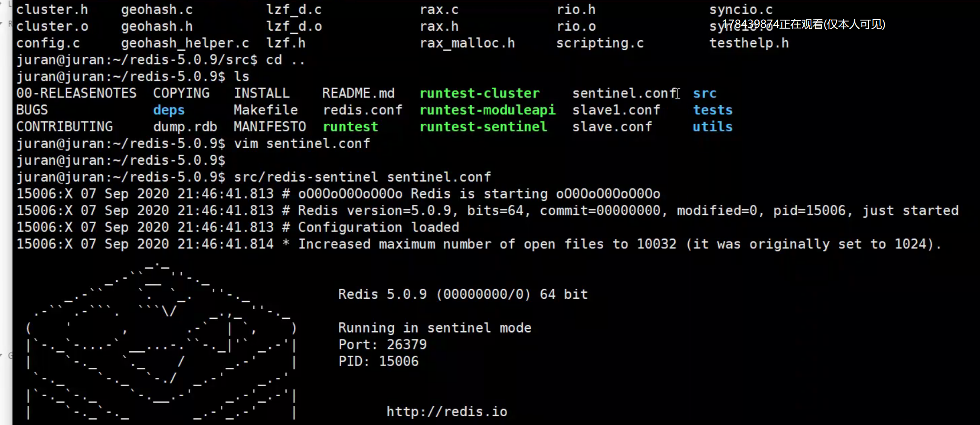
Task: Select the rax.c file name
Action: 439,10
